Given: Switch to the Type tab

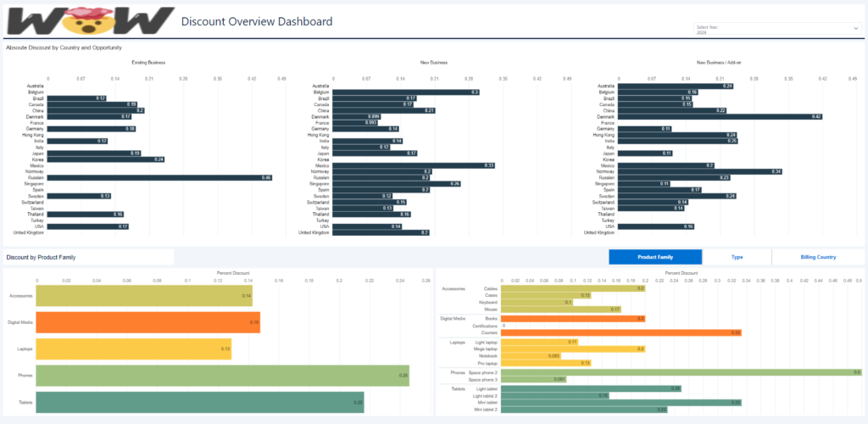Looking at the screenshot, I should click(x=737, y=257).
